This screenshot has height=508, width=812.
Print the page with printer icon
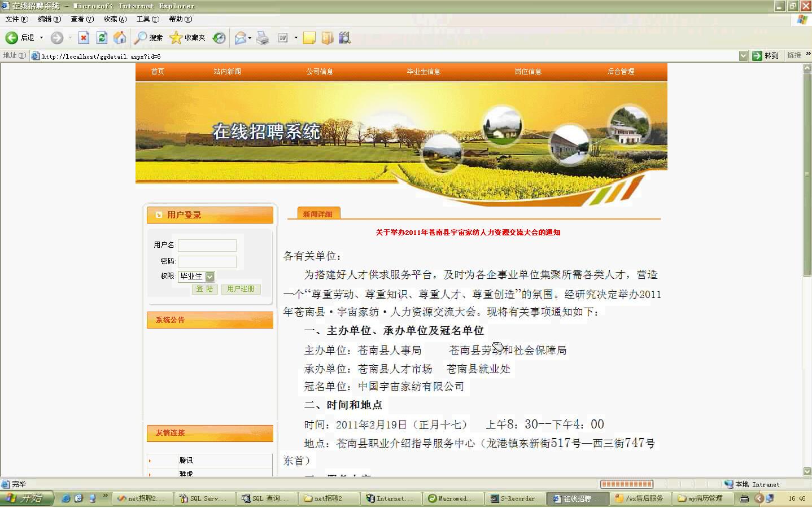263,38
